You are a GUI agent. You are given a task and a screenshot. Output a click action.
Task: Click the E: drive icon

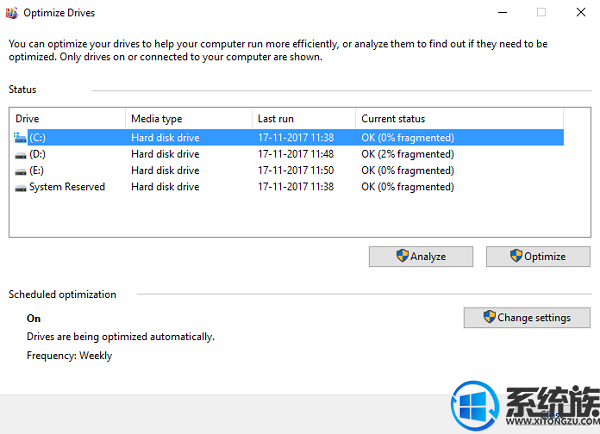pyautogui.click(x=20, y=171)
